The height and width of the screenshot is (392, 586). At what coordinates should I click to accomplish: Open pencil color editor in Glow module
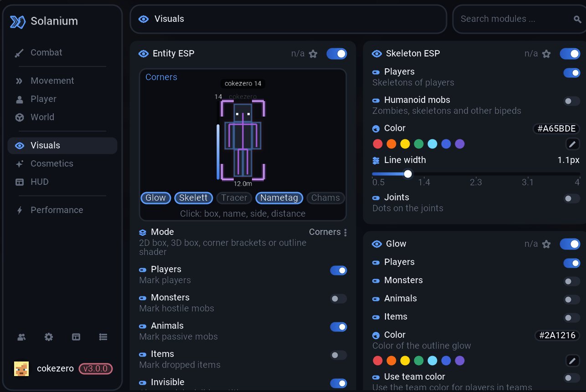coord(572,361)
